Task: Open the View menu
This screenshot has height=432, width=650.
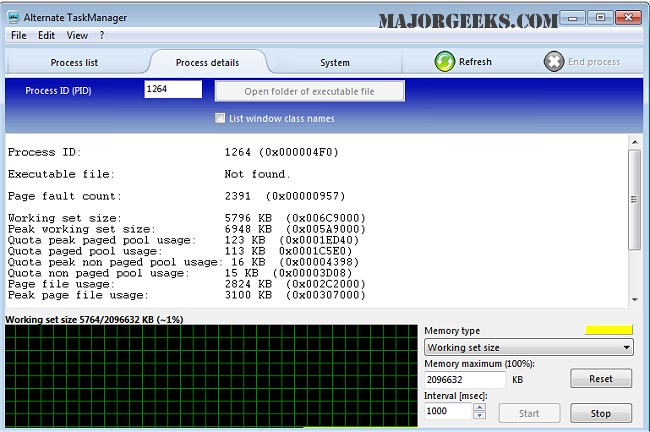Action: tap(77, 36)
